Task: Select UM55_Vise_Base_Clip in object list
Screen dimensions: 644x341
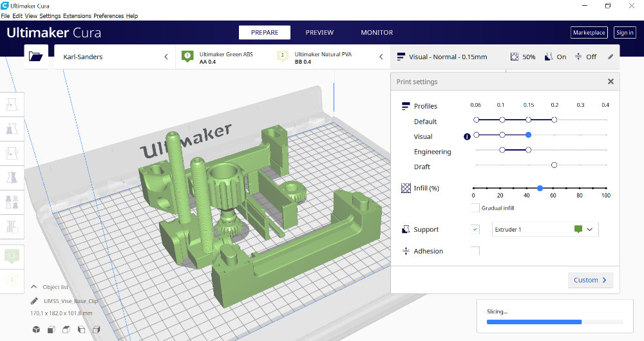Action: (71, 300)
